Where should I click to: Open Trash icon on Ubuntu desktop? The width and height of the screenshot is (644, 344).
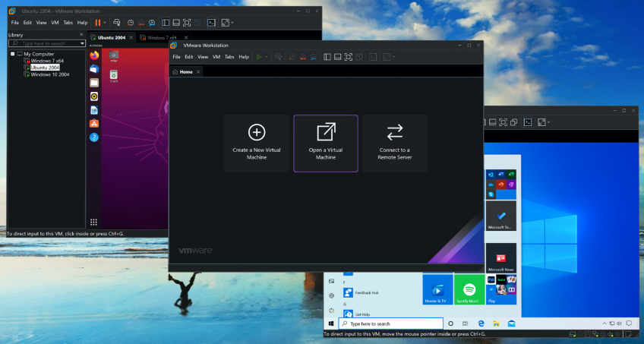114,76
